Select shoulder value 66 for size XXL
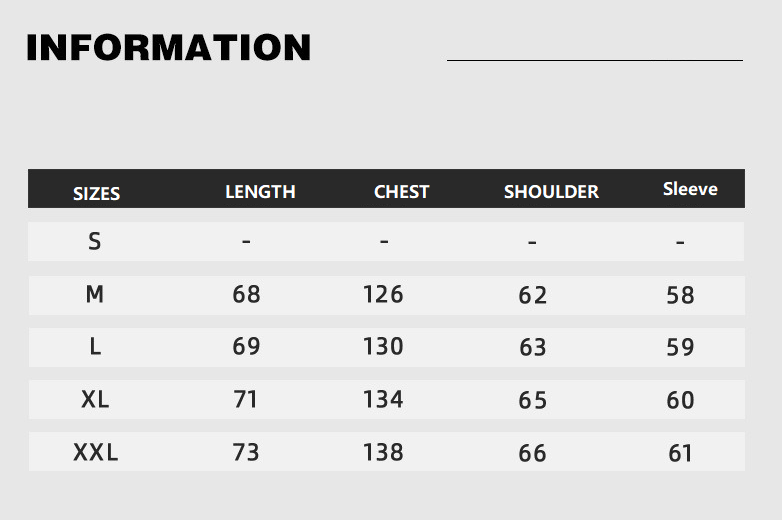782x520 pixels. [533, 453]
